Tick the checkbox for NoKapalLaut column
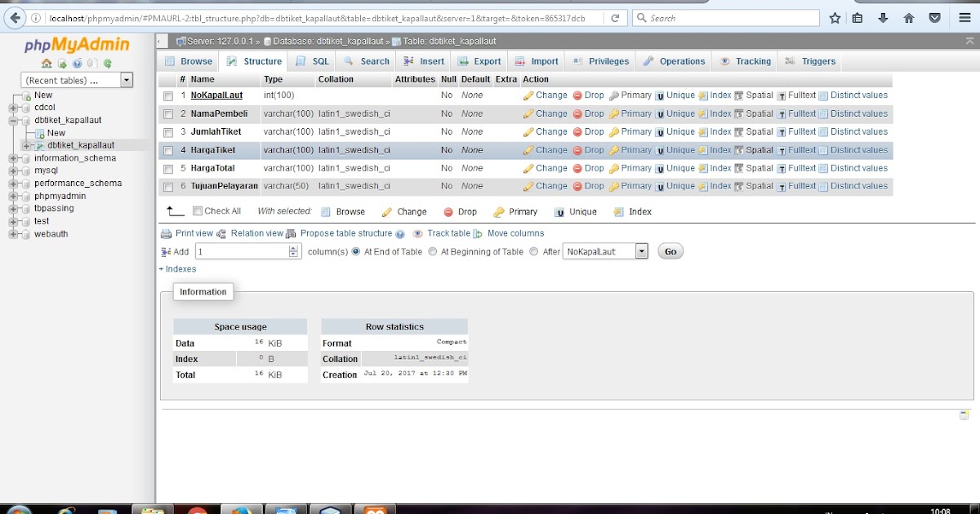Screen dimensions: 980x514 click(168, 96)
